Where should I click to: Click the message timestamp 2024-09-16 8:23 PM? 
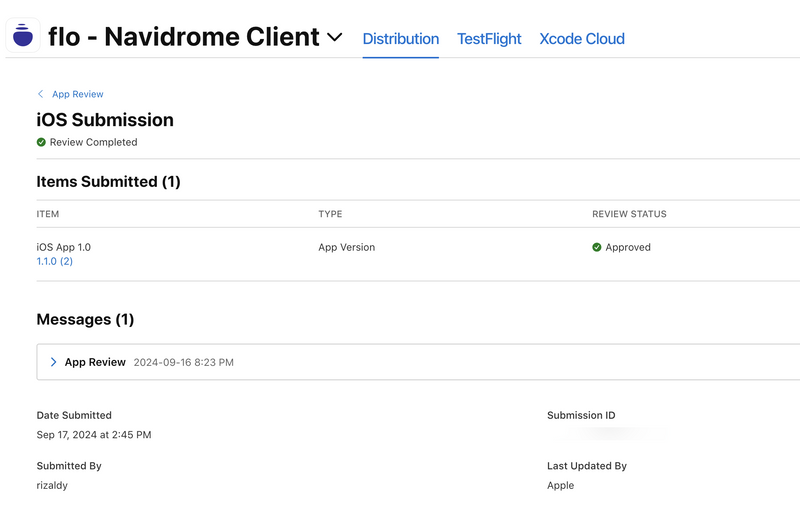coord(184,362)
